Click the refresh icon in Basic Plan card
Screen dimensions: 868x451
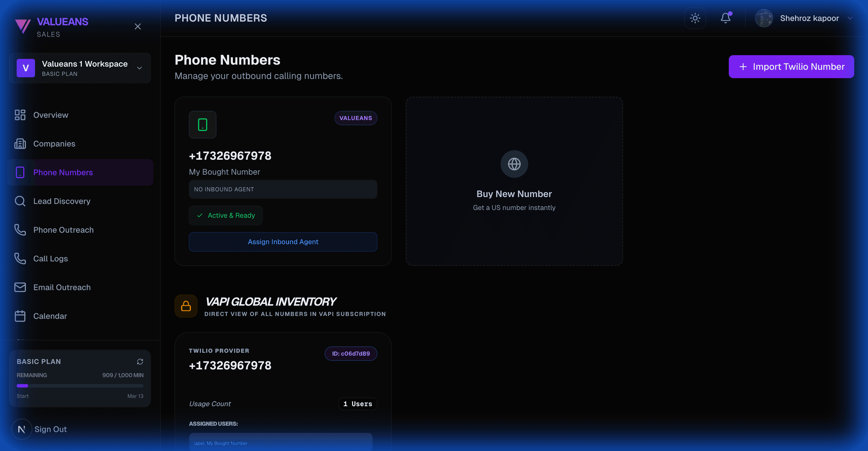[x=140, y=362]
